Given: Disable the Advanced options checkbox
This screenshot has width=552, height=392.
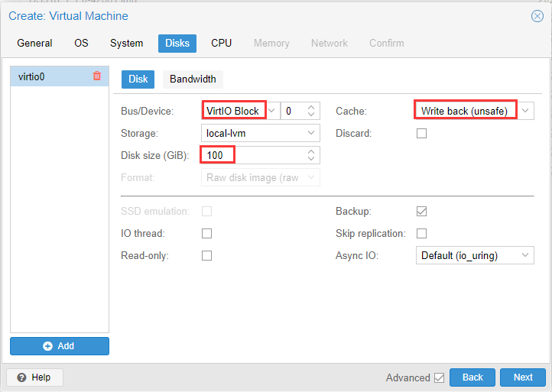Looking at the screenshot, I should 439,377.
